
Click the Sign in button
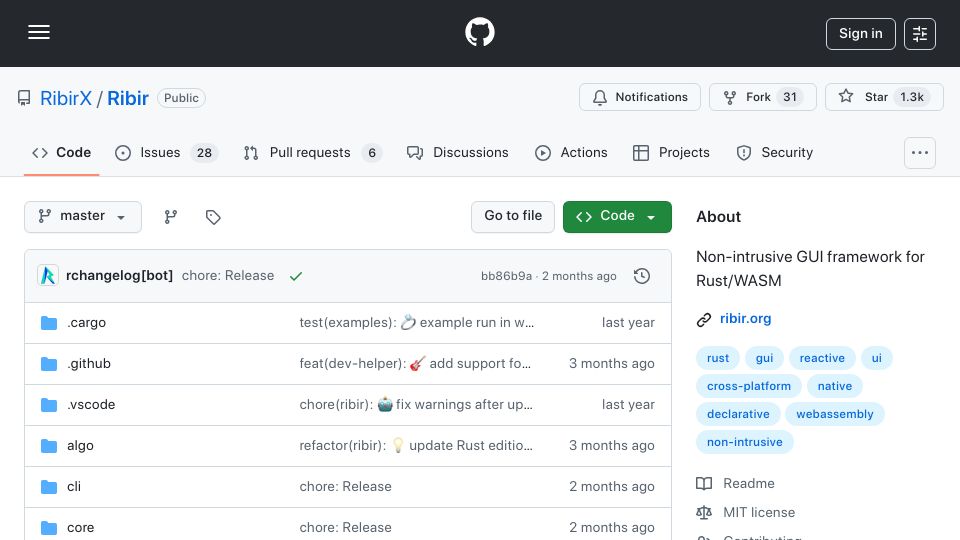click(860, 34)
